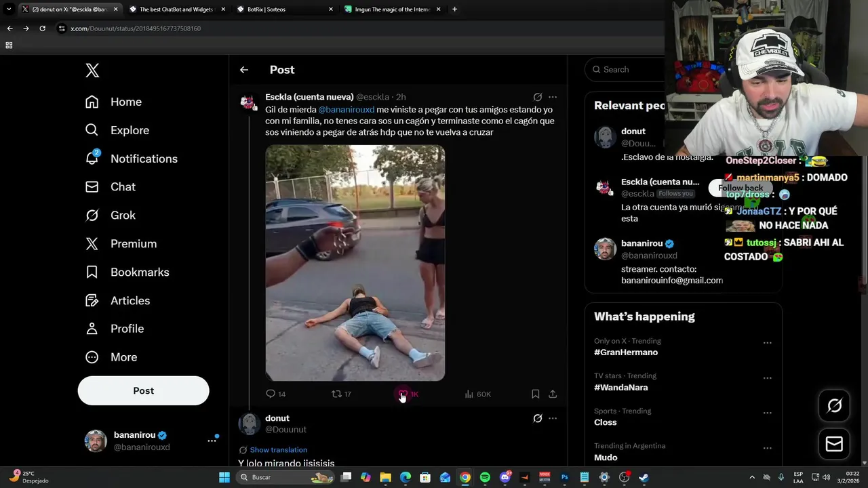Open more options for Mudo trend
Screen dimensions: 868x488
click(768, 448)
